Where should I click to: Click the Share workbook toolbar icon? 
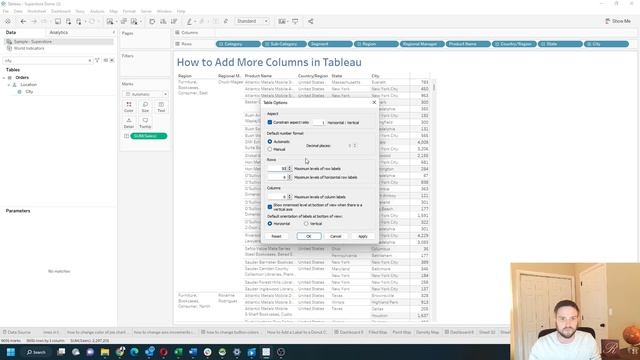pos(311,21)
